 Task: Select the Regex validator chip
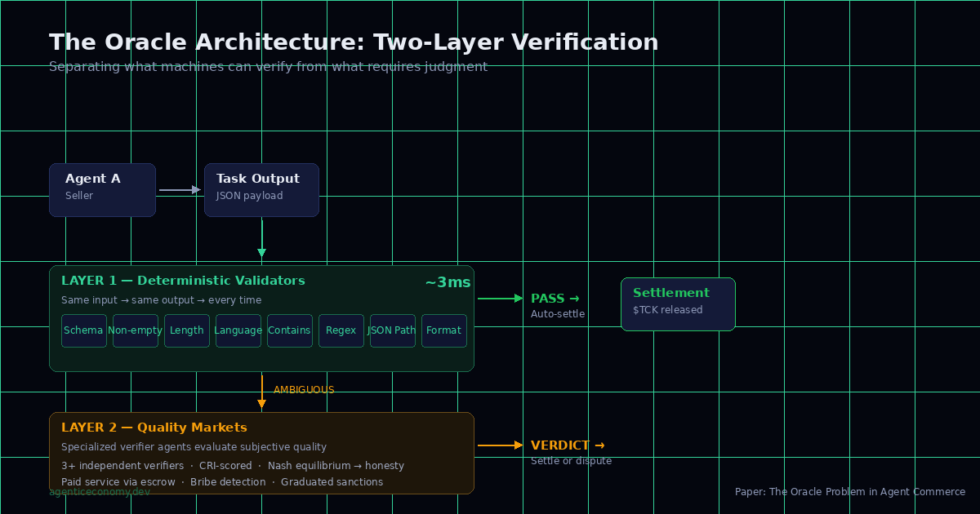[x=341, y=330]
